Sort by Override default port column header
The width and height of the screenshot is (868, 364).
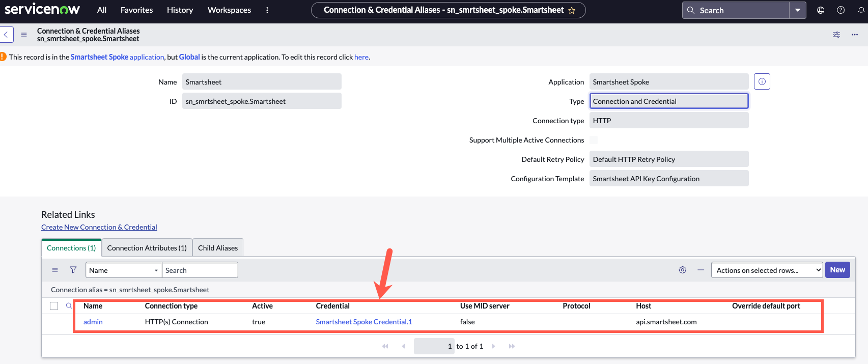pyautogui.click(x=766, y=306)
